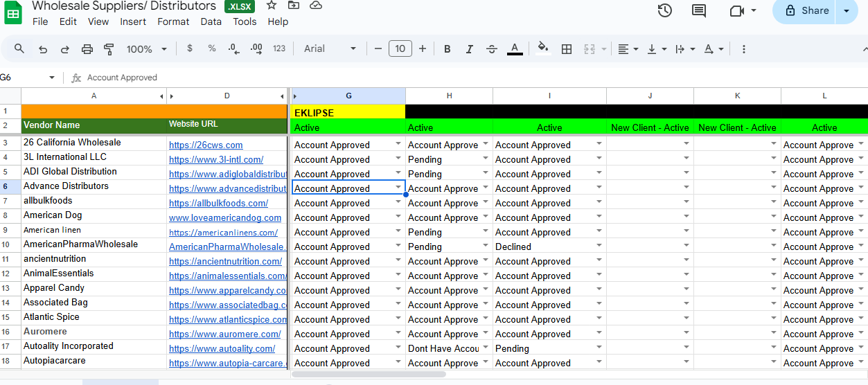Image resolution: width=868 pixels, height=385 pixels.
Task: Open the Edit menu
Action: [68, 21]
